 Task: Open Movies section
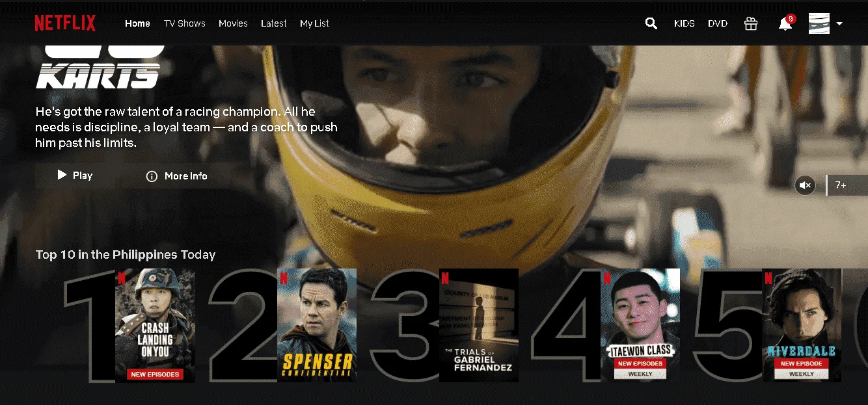coord(233,23)
